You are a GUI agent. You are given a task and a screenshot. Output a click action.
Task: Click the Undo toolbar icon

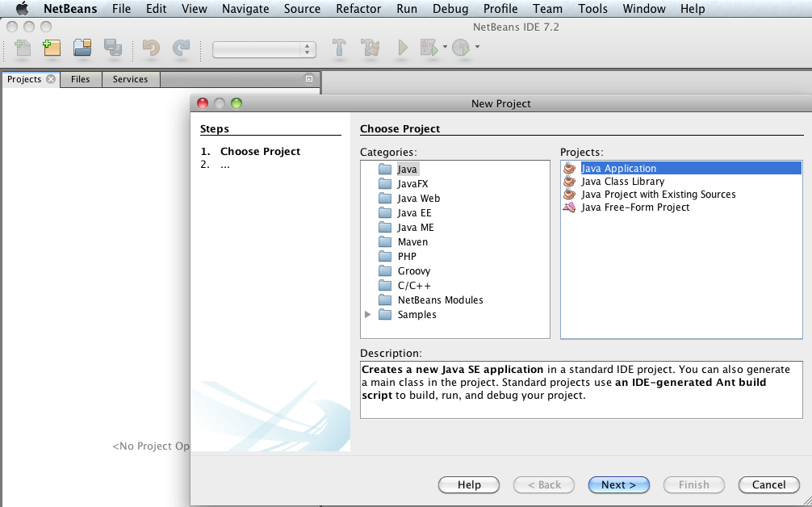[151, 48]
